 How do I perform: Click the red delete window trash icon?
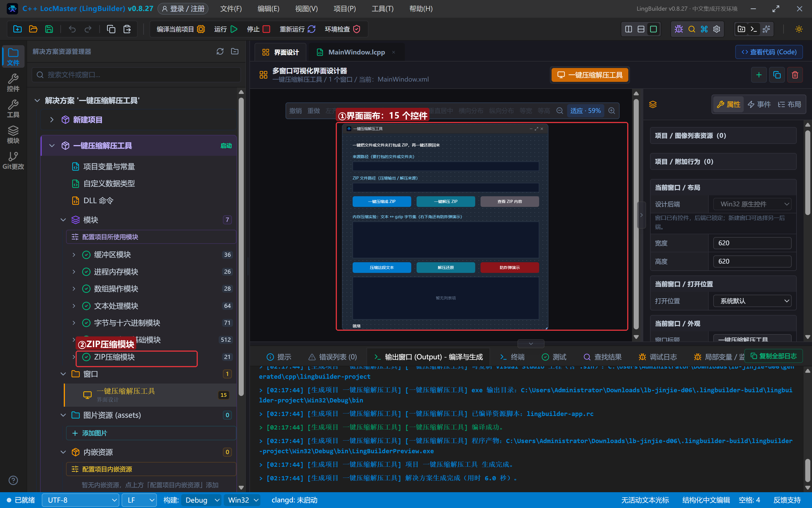point(795,75)
